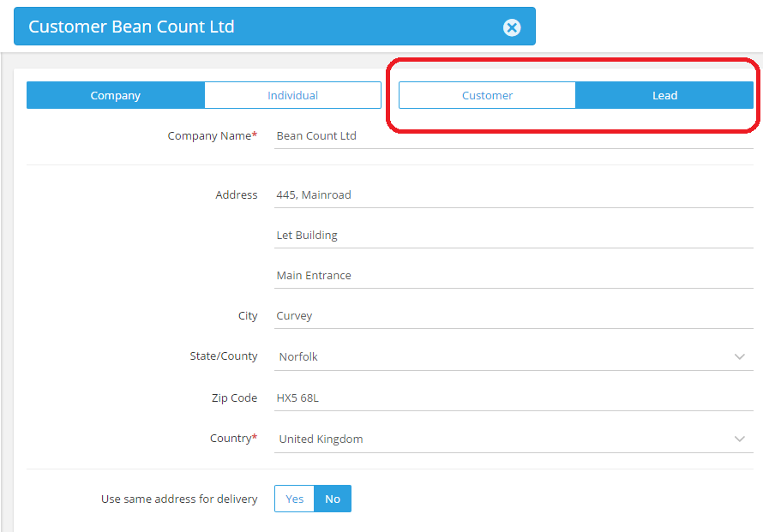763x532 pixels.
Task: Click the 'City' label
Action: pos(248,316)
